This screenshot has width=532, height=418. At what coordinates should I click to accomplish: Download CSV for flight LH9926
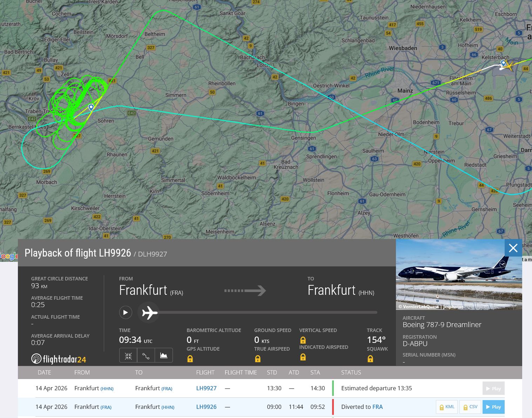[x=470, y=407]
